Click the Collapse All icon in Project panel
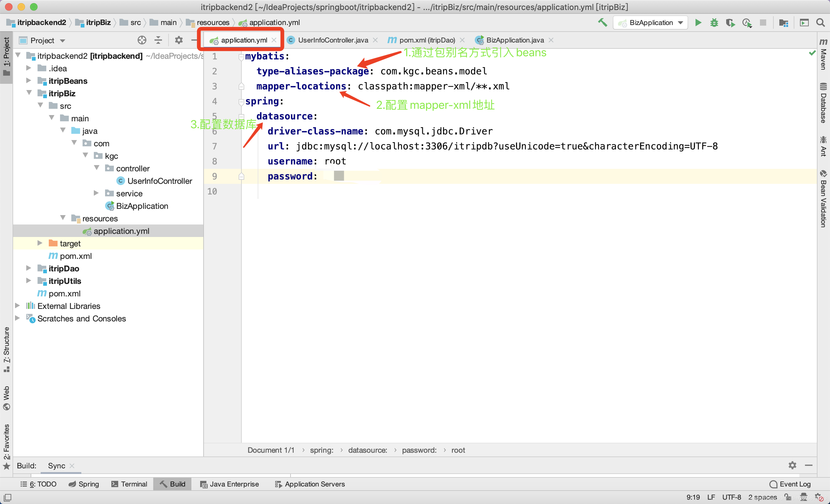The image size is (830, 504). pyautogui.click(x=158, y=40)
